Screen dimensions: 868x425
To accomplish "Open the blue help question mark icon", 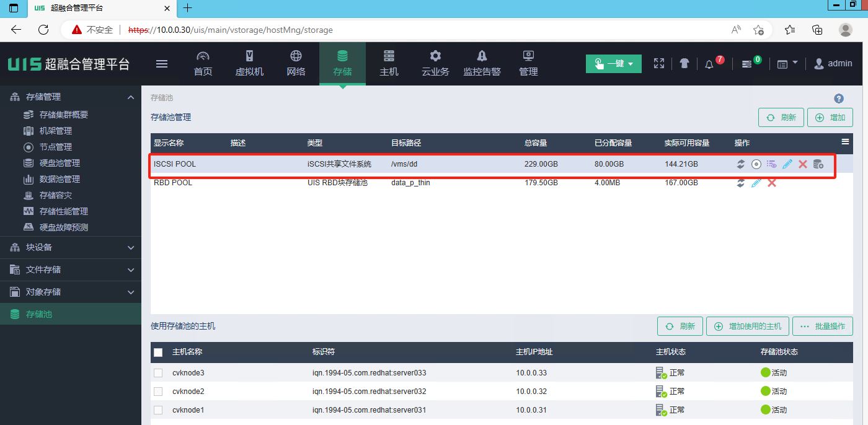I will pos(839,99).
